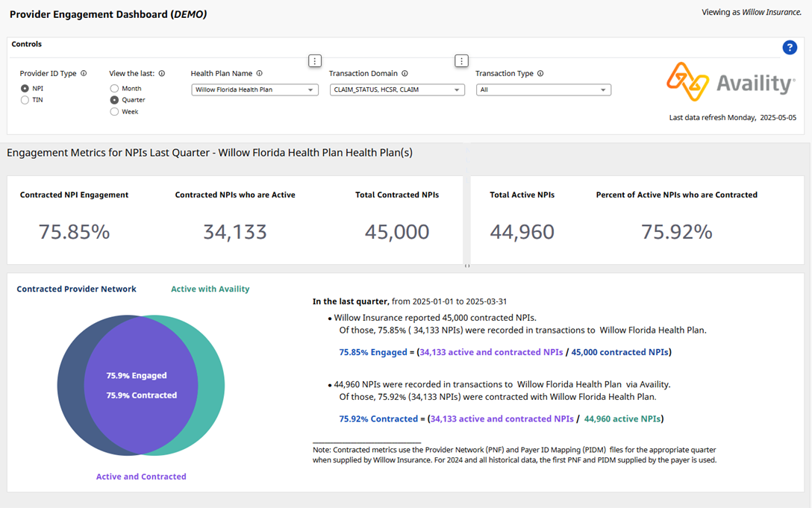Image resolution: width=812 pixels, height=508 pixels.
Task: Click the collapse arrow on the panel divider
Action: (x=466, y=265)
